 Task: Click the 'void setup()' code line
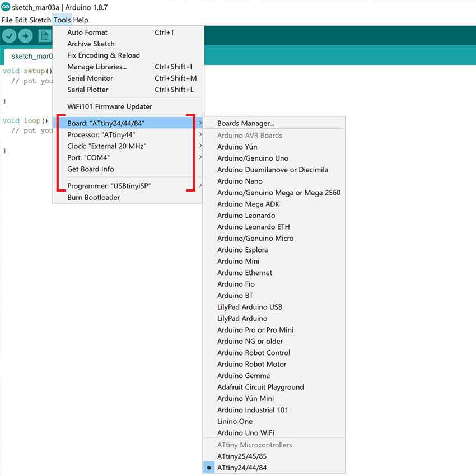[27, 71]
